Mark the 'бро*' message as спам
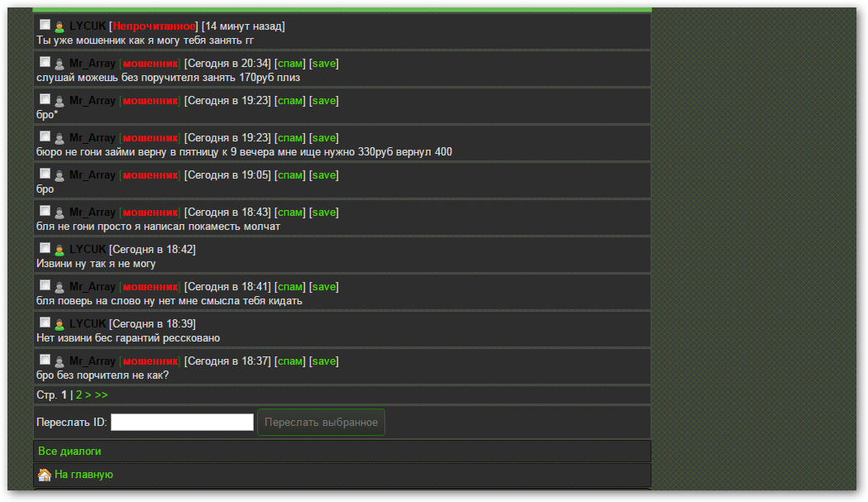This screenshot has width=868, height=502. click(290, 101)
